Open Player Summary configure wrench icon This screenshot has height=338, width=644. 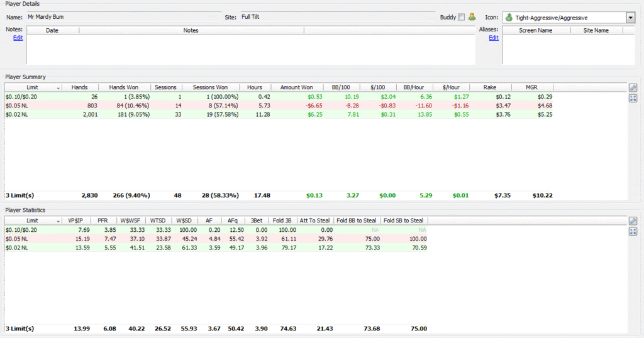click(633, 87)
